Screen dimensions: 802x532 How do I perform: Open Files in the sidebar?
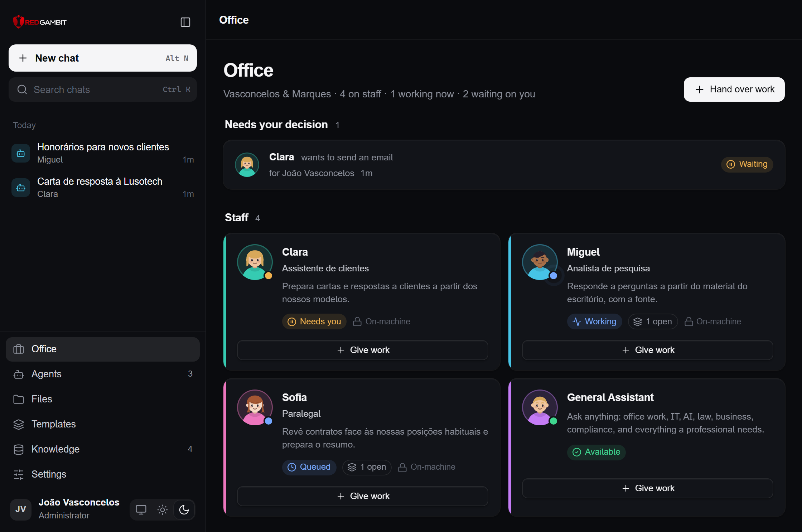pyautogui.click(x=103, y=399)
